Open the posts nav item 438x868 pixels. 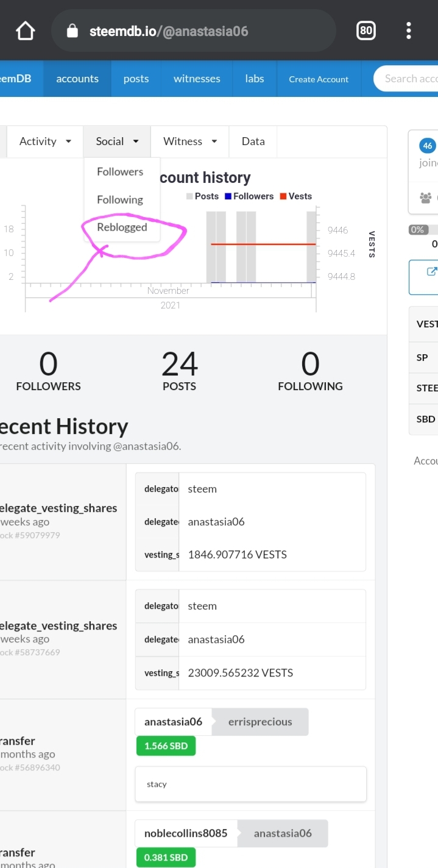pyautogui.click(x=136, y=79)
